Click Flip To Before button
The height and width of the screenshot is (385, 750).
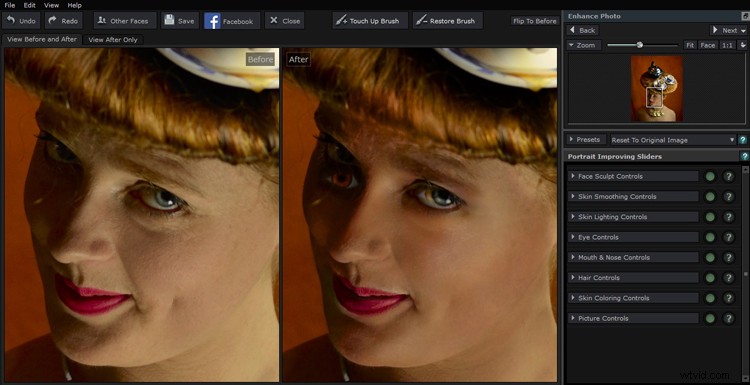[534, 21]
